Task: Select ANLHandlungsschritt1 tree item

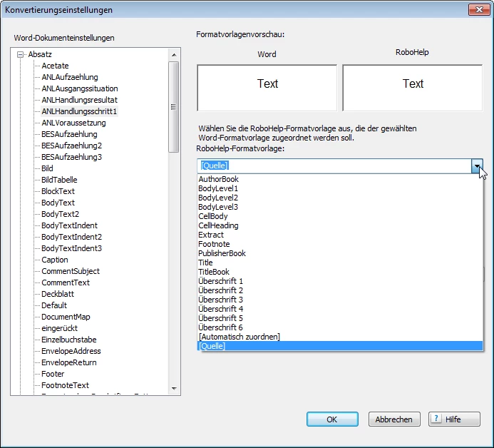Action: coord(79,111)
